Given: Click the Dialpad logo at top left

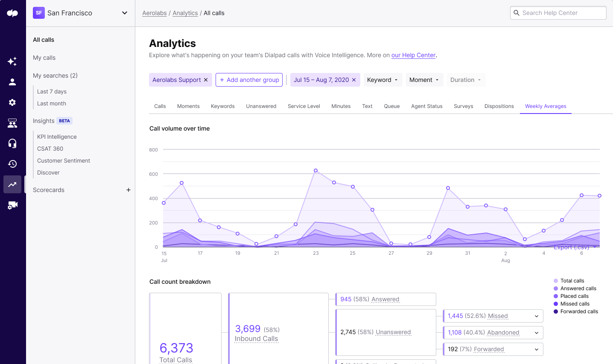Looking at the screenshot, I should (12, 13).
